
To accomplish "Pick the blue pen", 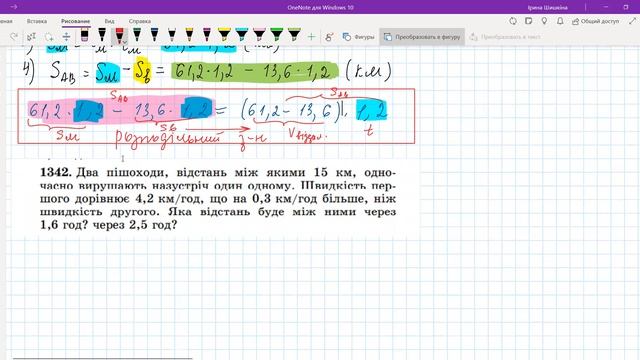I will (x=154, y=36).
